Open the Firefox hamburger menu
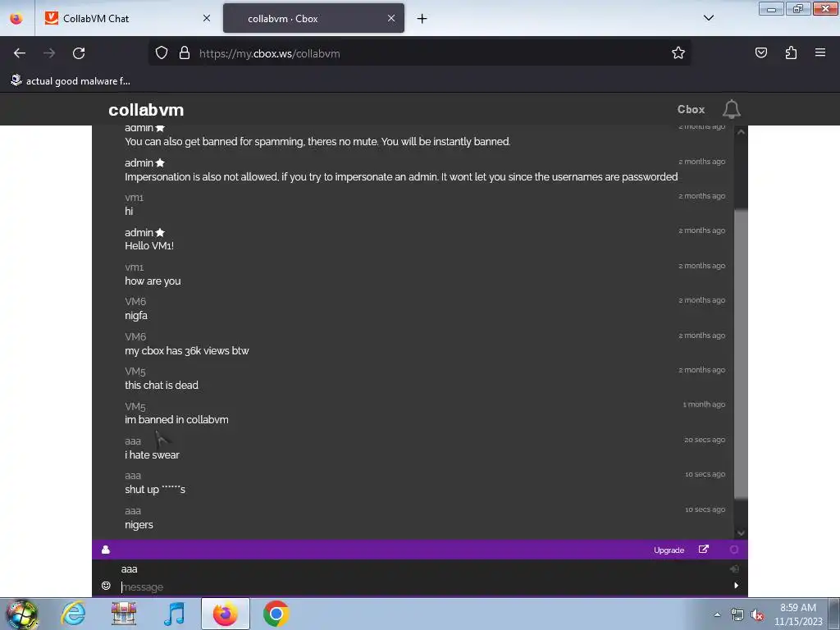The width and height of the screenshot is (840, 630). 820,53
